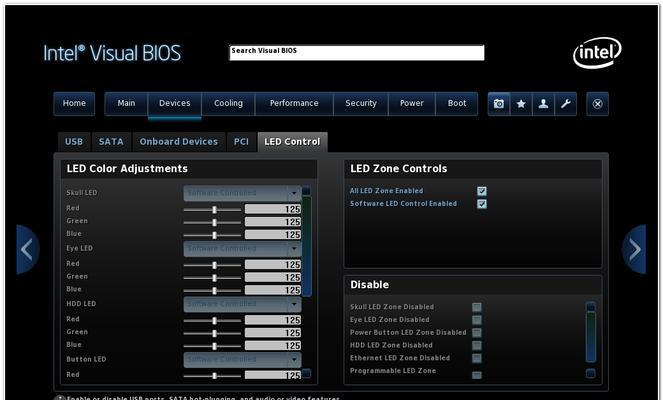The width and height of the screenshot is (663, 400).
Task: Click the Eye LED Green slider
Action: (x=212, y=277)
